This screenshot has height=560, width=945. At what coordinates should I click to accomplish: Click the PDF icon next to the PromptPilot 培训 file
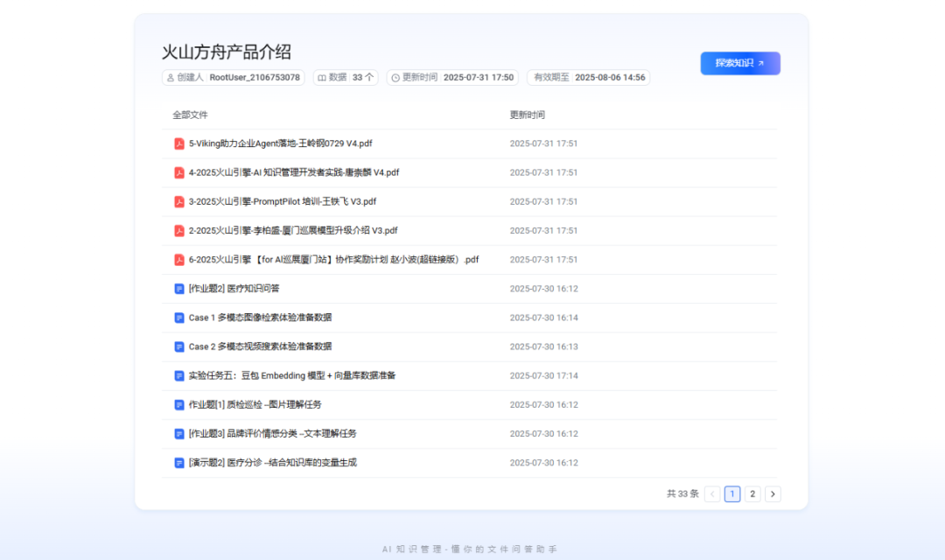179,201
